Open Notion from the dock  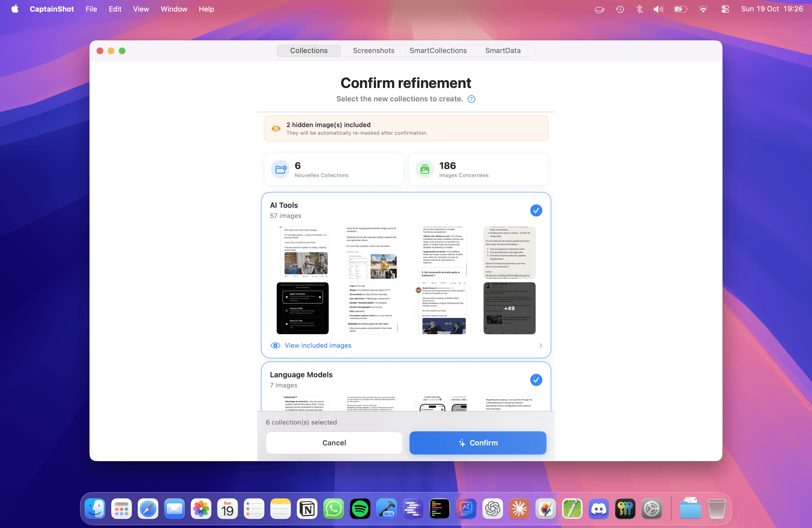coord(307,509)
